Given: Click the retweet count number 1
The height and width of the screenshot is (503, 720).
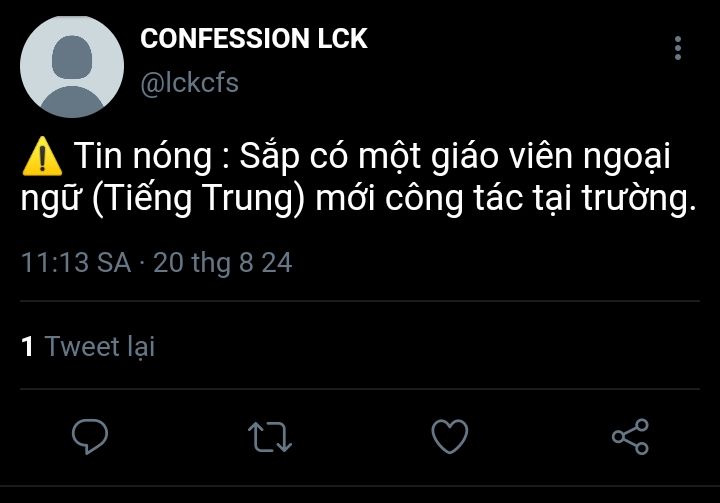Looking at the screenshot, I should (28, 347).
